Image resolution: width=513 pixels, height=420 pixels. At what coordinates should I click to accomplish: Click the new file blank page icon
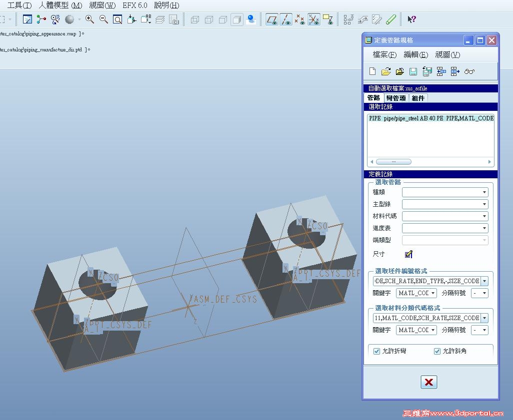click(x=372, y=71)
